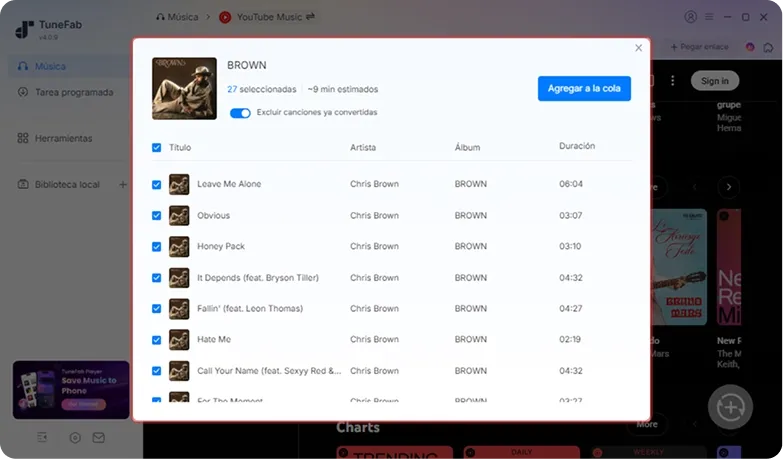Click the Música breadcrumb at top
The image size is (783, 459).
tap(177, 17)
